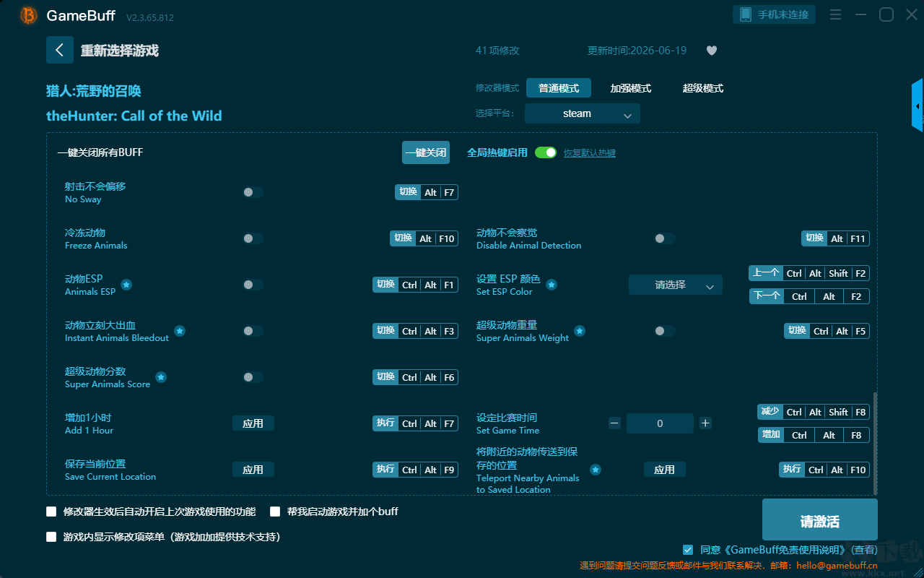Image resolution: width=924 pixels, height=578 pixels.
Task: Expand the blue side panel arrow tab
Action: tap(918, 105)
